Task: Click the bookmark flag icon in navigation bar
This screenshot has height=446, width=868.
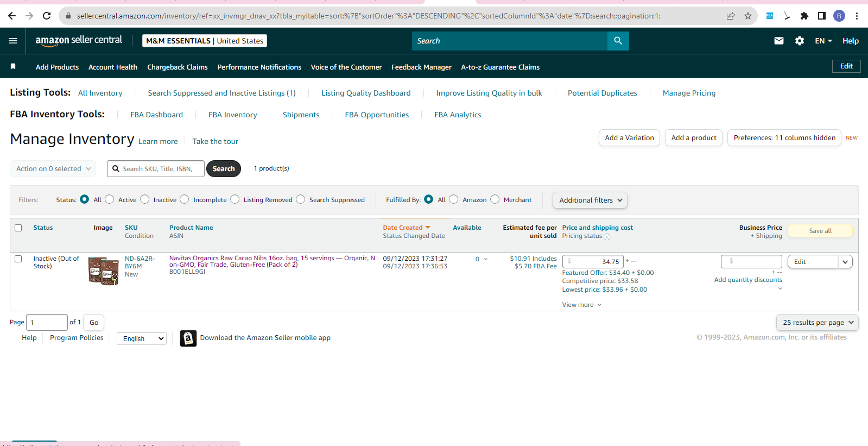Action: pos(13,66)
